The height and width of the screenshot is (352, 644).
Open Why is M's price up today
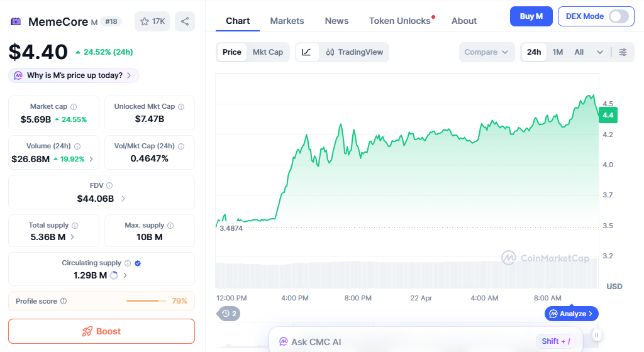74,75
